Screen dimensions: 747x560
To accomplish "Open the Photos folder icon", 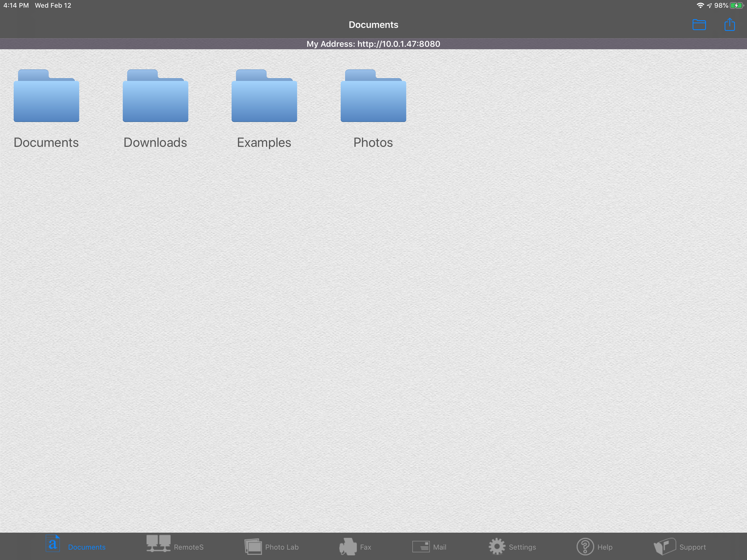I will click(373, 96).
